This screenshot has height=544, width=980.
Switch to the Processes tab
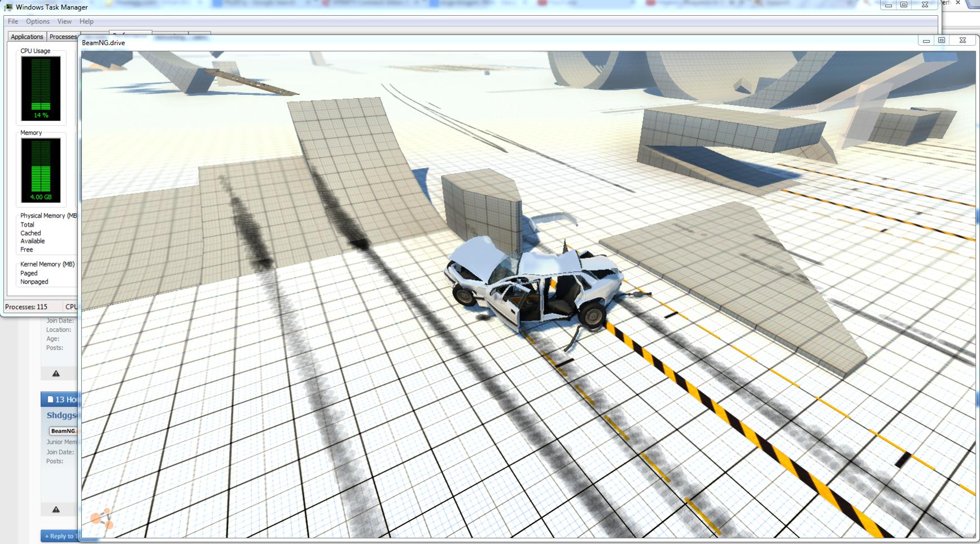pyautogui.click(x=62, y=37)
